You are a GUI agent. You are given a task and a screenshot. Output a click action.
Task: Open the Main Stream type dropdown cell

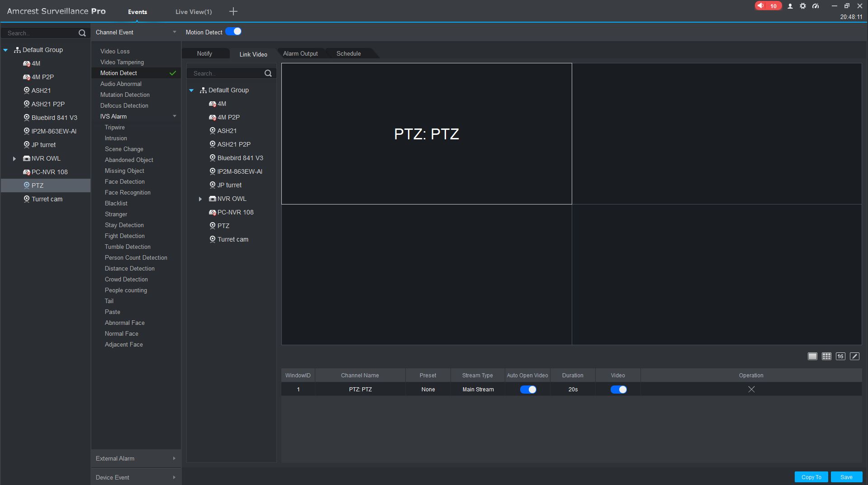(x=478, y=389)
